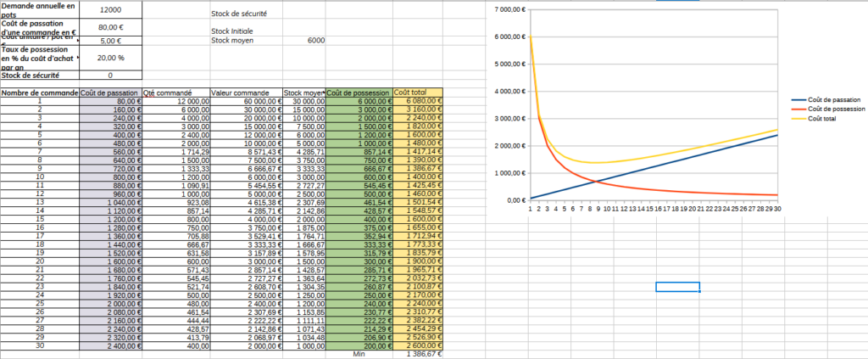The width and height of the screenshot is (868, 359).
Task: Select the quantity cell 923,08
Action: coord(176,202)
